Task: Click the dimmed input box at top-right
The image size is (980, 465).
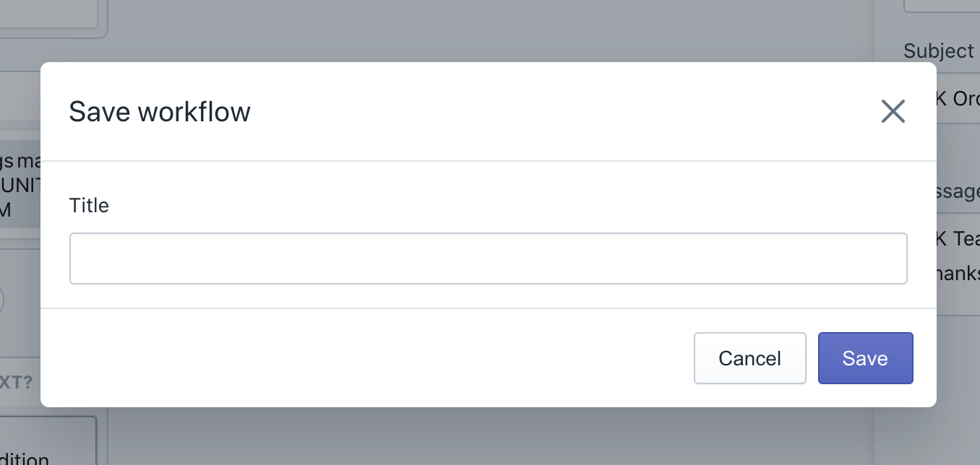Action: coord(941,6)
